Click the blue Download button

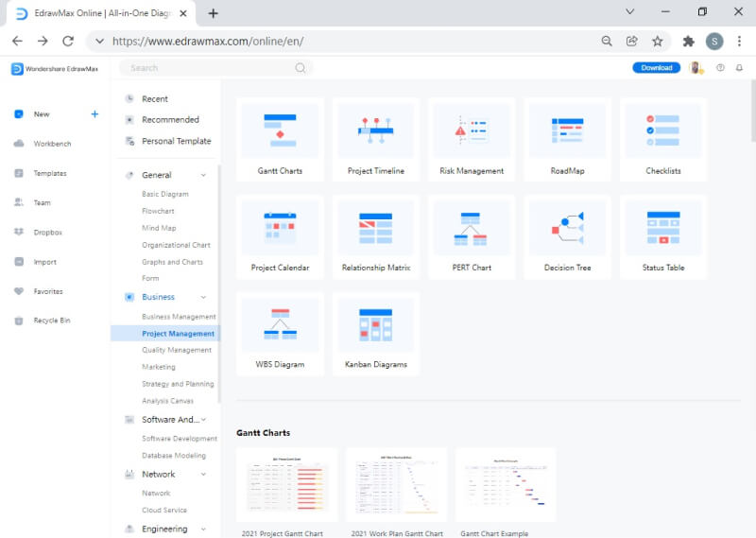(x=656, y=68)
